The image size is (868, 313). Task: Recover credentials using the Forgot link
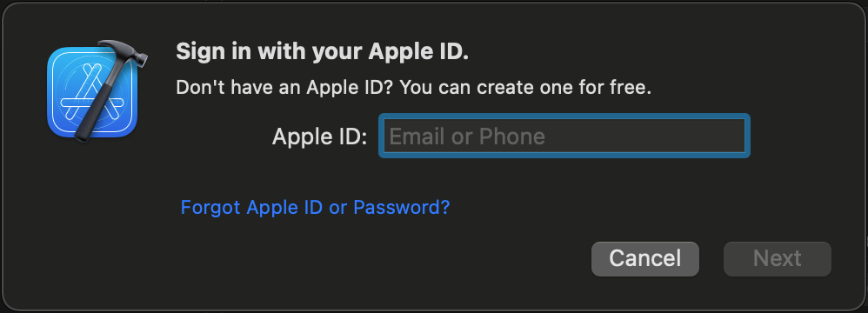(315, 208)
